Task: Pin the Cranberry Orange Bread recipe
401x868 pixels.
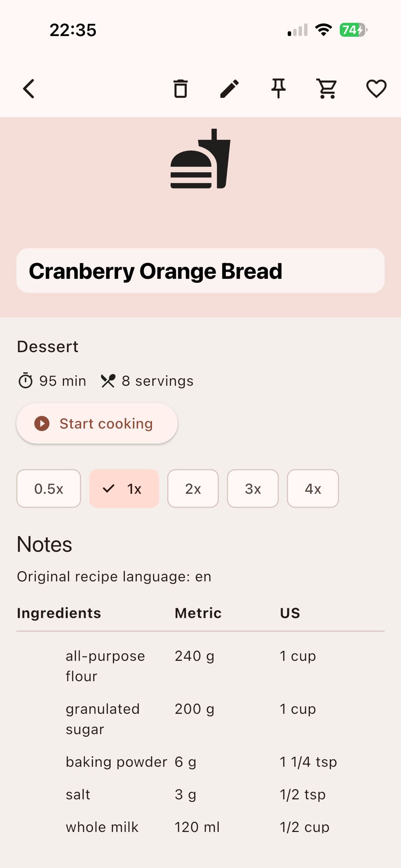Action: coord(278,89)
